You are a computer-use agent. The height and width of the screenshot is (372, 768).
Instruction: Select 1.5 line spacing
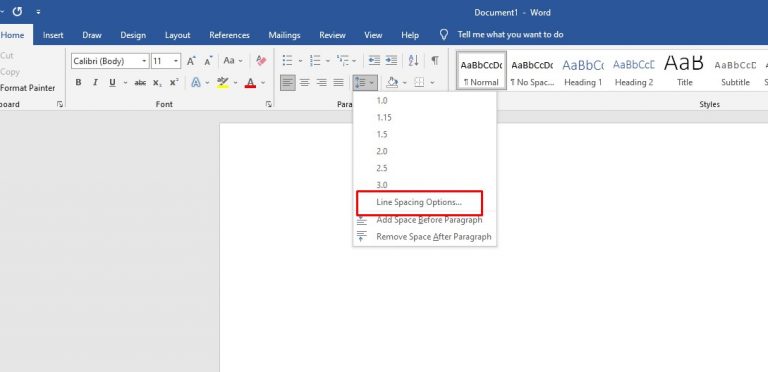click(425, 134)
